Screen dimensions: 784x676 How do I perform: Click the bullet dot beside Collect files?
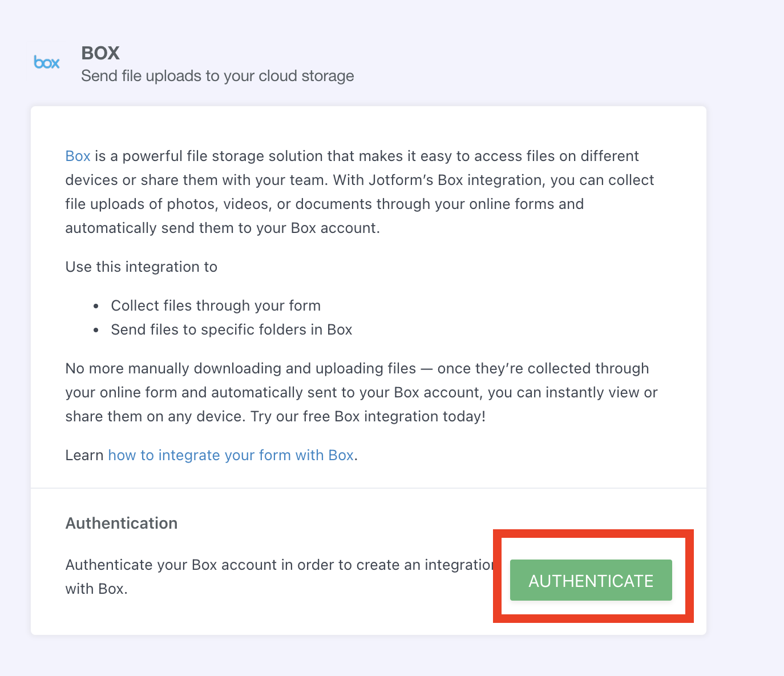pyautogui.click(x=96, y=306)
